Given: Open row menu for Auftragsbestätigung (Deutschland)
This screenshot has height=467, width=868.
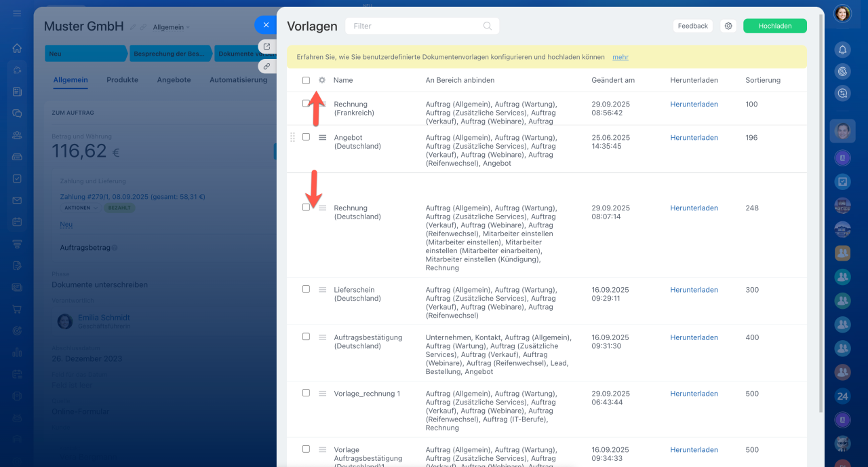Looking at the screenshot, I should coord(322,337).
